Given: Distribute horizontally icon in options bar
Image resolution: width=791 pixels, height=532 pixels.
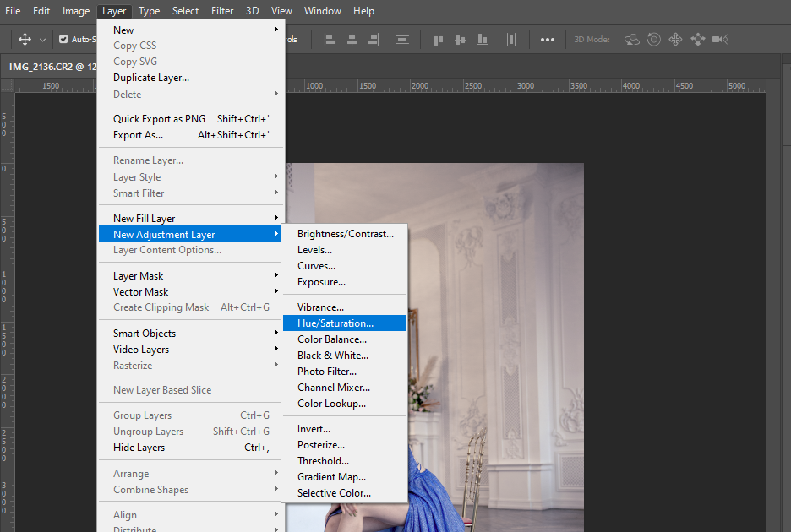Looking at the screenshot, I should (511, 40).
